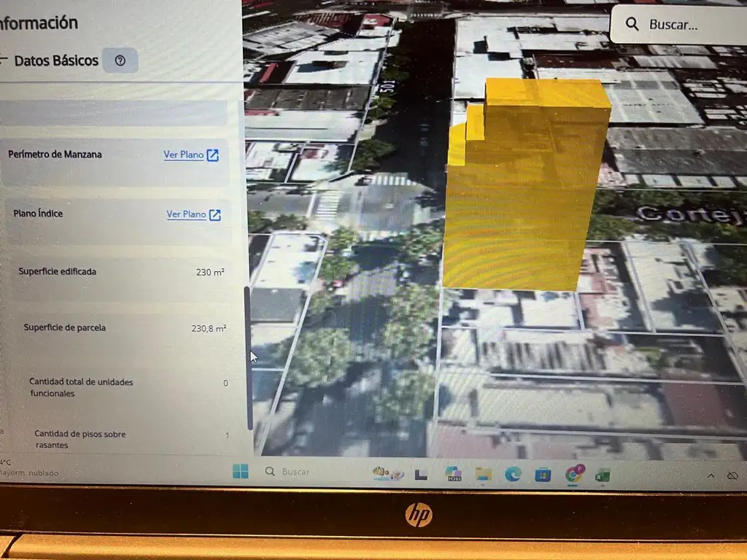Click the information panel's vertical scrollbar
The image size is (747, 560).
[248, 358]
